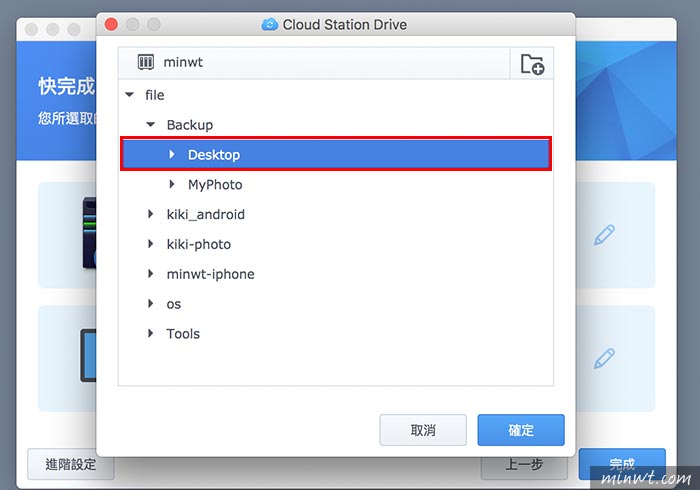The image size is (700, 490).
Task: Select the kiki_android folder
Action: [205, 214]
